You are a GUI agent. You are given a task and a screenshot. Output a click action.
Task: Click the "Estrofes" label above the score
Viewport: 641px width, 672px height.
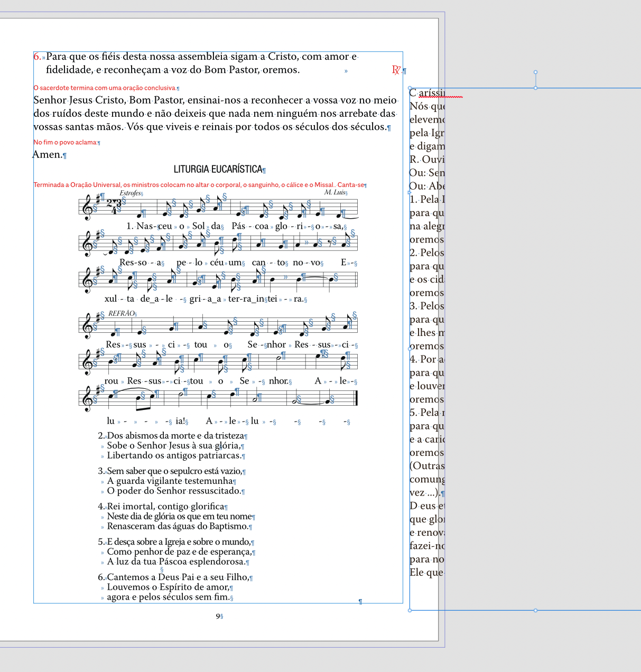tap(131, 193)
